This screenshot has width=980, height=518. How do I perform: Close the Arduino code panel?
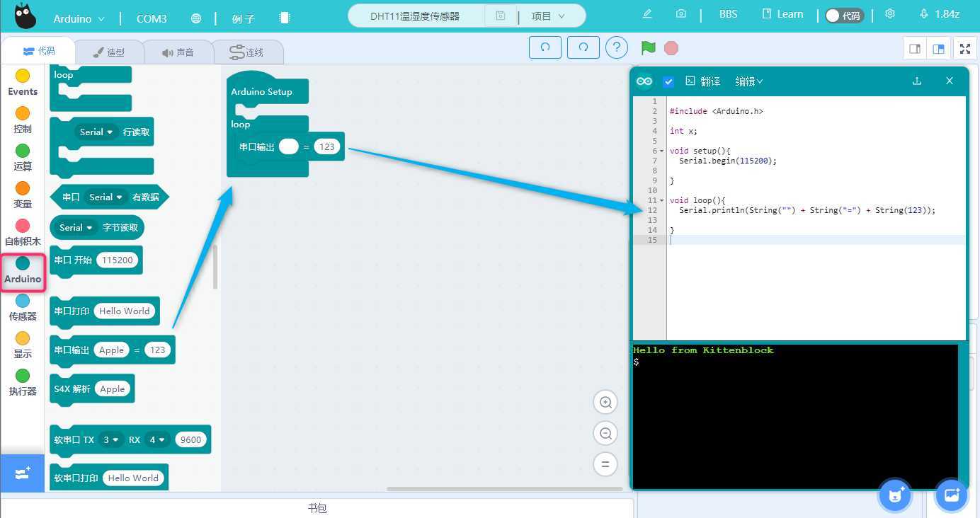[950, 81]
